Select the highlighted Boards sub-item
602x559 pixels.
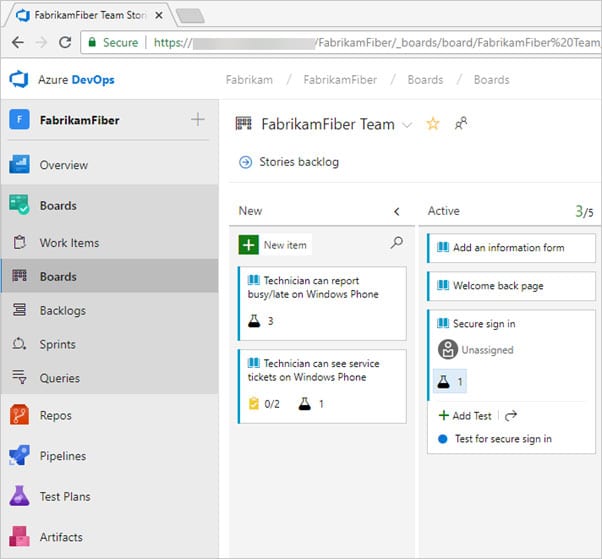coord(110,276)
